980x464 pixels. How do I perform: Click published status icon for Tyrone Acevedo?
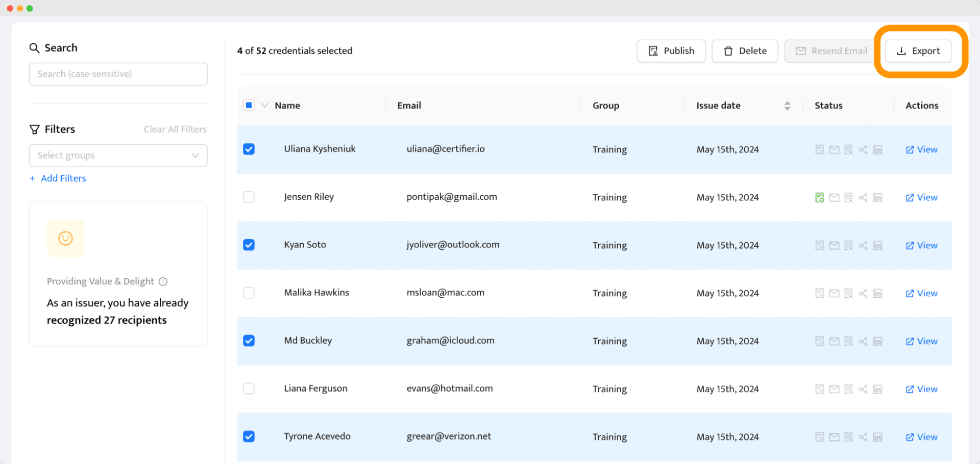(820, 437)
